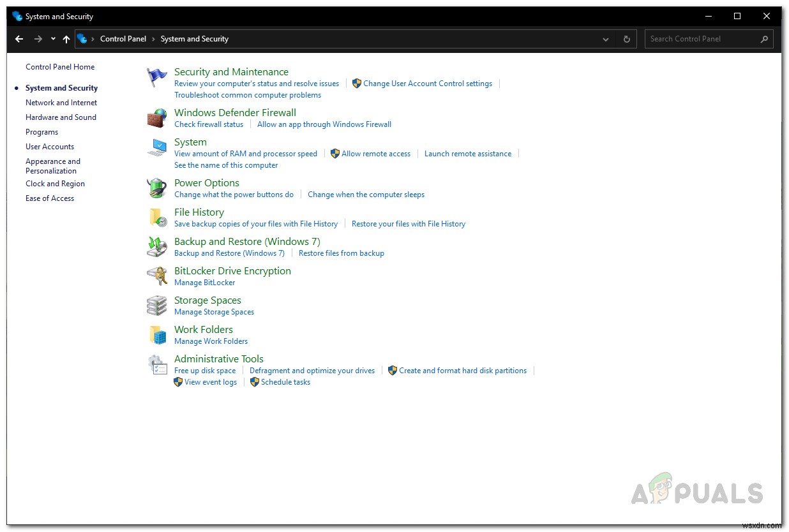Click shield icon beside Change User Account Control
The height and width of the screenshot is (532, 789).
[x=357, y=84]
